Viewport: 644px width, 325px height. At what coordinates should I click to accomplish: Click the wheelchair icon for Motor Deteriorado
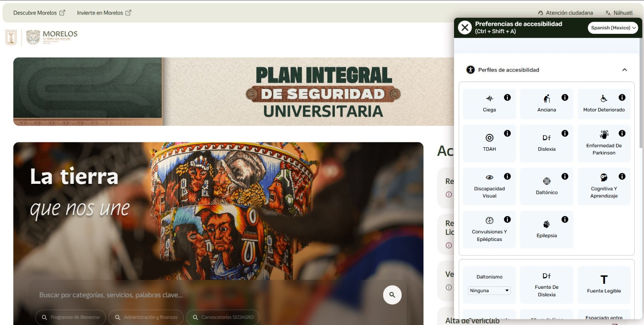tap(604, 99)
